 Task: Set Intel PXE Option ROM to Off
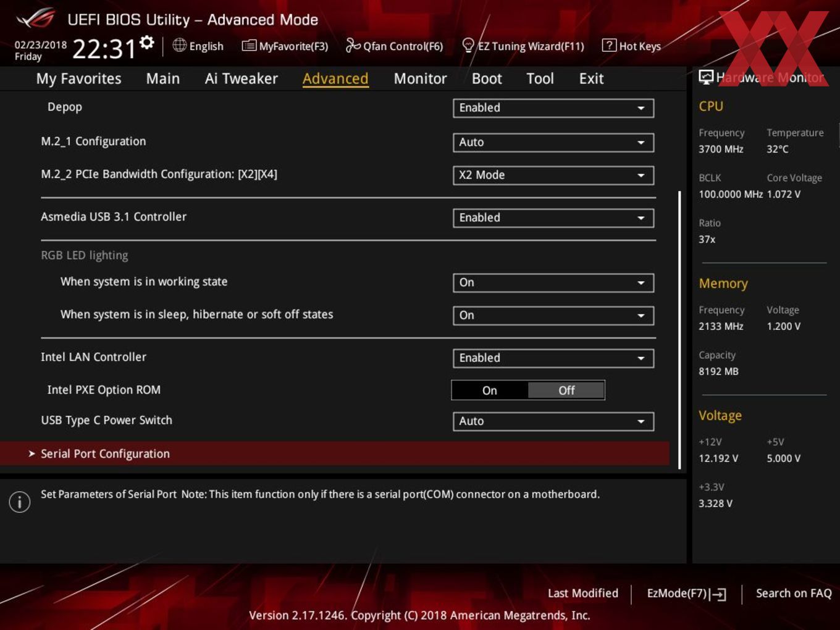[566, 390]
